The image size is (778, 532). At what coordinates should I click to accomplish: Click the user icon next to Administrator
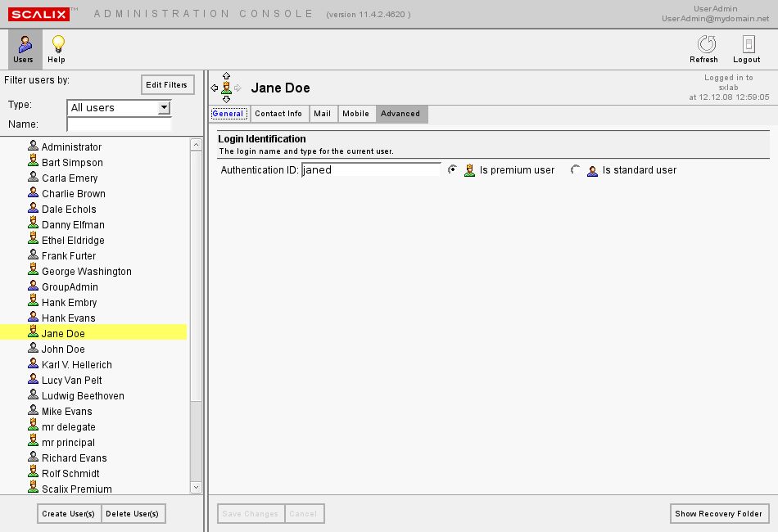click(x=33, y=147)
